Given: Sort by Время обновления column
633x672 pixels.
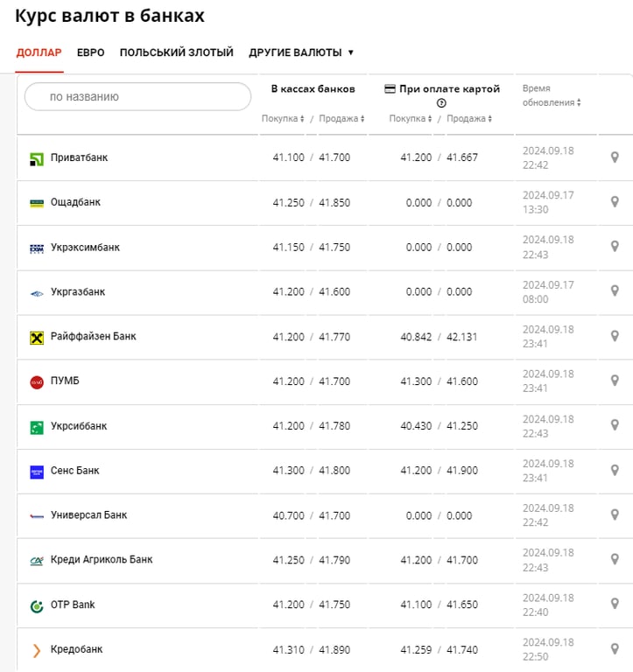Looking at the screenshot, I should pyautogui.click(x=552, y=102).
